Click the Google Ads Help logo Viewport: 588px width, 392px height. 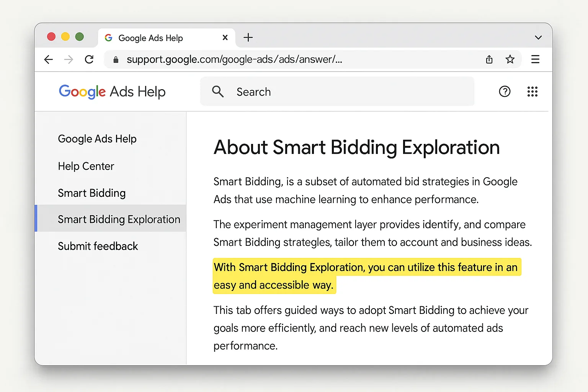[x=112, y=91]
